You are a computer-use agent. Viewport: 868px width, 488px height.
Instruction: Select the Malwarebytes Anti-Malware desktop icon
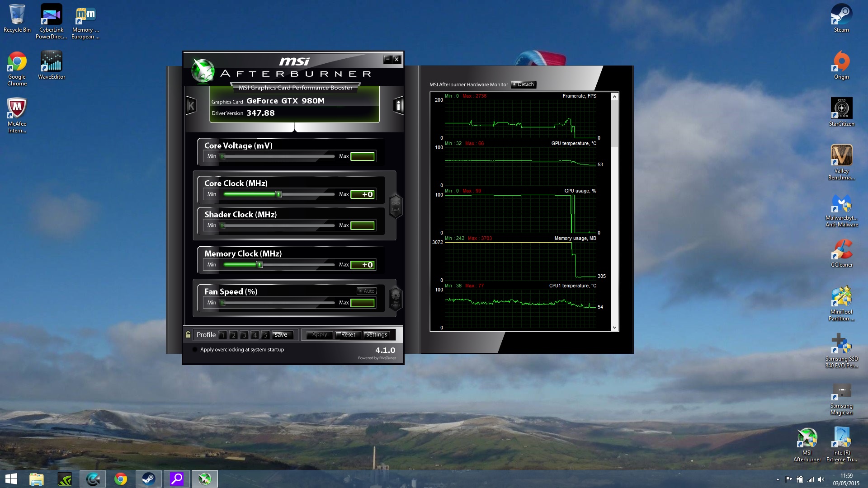pyautogui.click(x=841, y=210)
